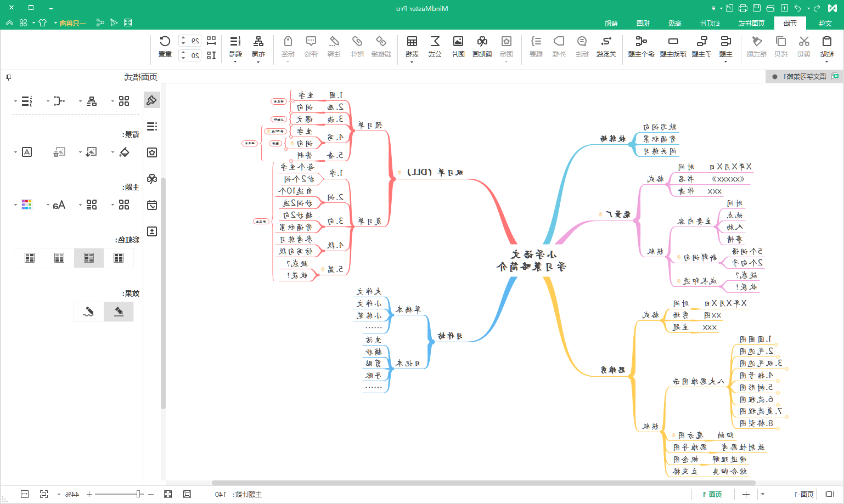
Task: Click the horizontal canvas scrollbar
Action: click(483, 483)
